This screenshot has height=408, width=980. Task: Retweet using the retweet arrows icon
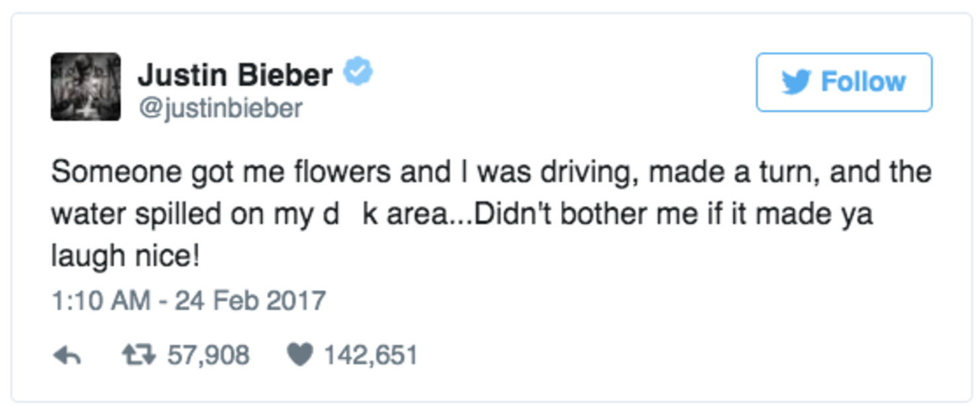pyautogui.click(x=138, y=356)
